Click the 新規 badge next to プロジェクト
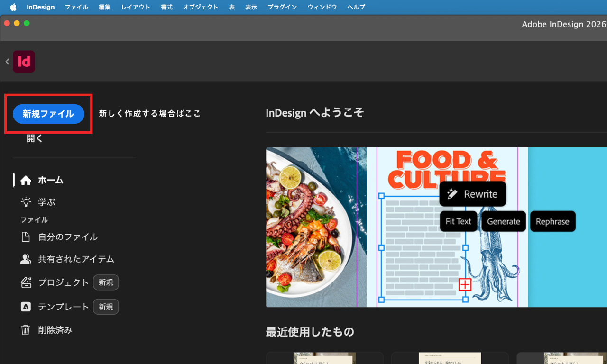The width and height of the screenshot is (607, 364). tap(106, 282)
